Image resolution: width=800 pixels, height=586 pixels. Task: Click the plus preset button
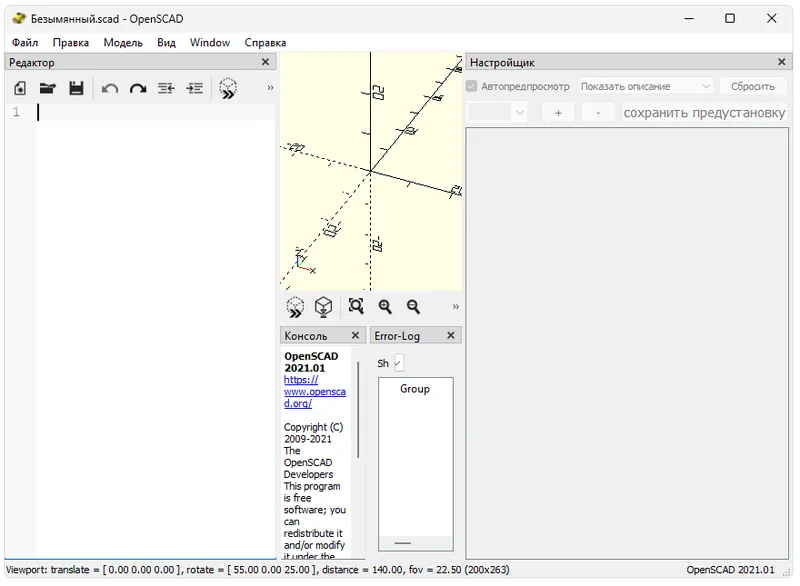click(558, 112)
